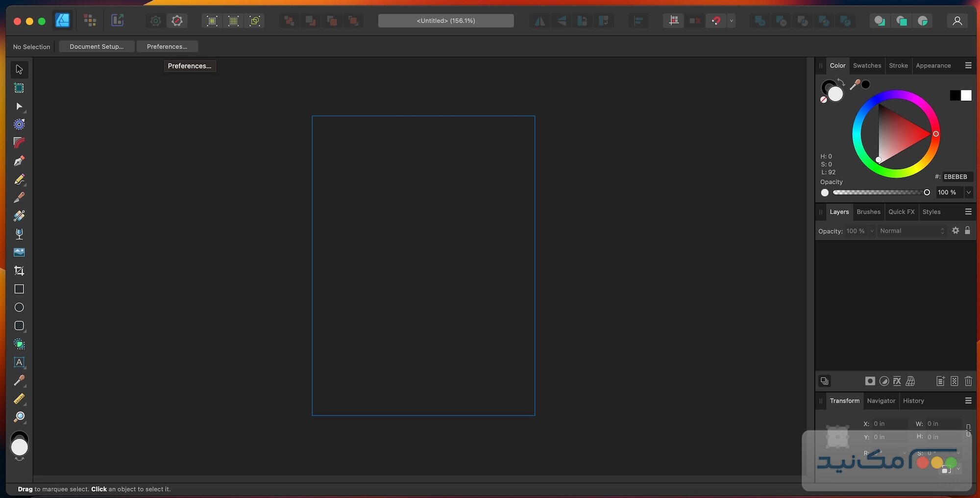Select the Zoom tool
The height and width of the screenshot is (498, 980).
pos(19,417)
